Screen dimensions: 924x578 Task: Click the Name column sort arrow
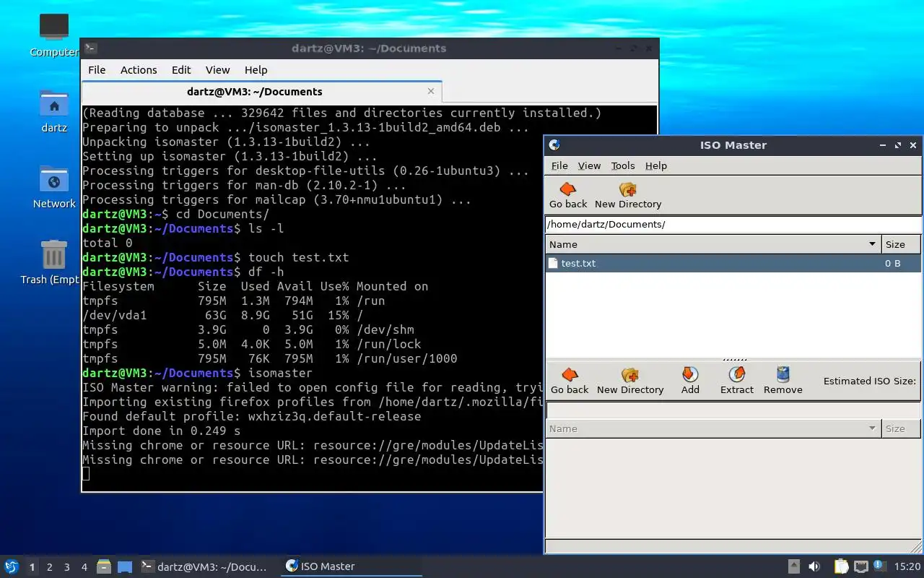872,244
